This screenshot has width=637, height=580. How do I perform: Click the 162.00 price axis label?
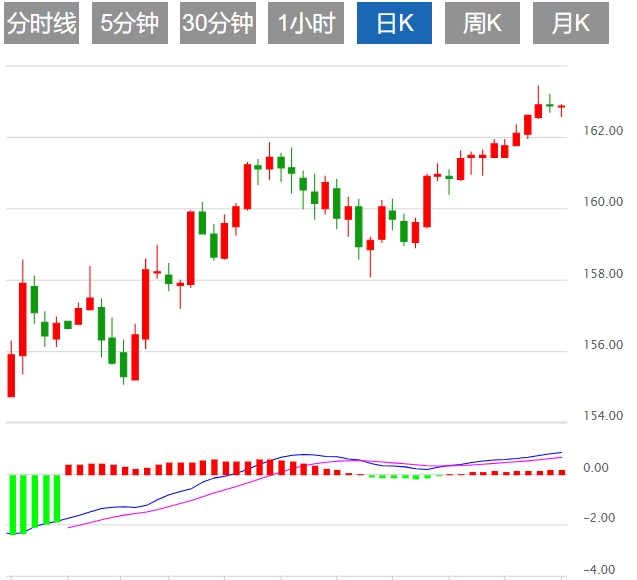(603, 130)
